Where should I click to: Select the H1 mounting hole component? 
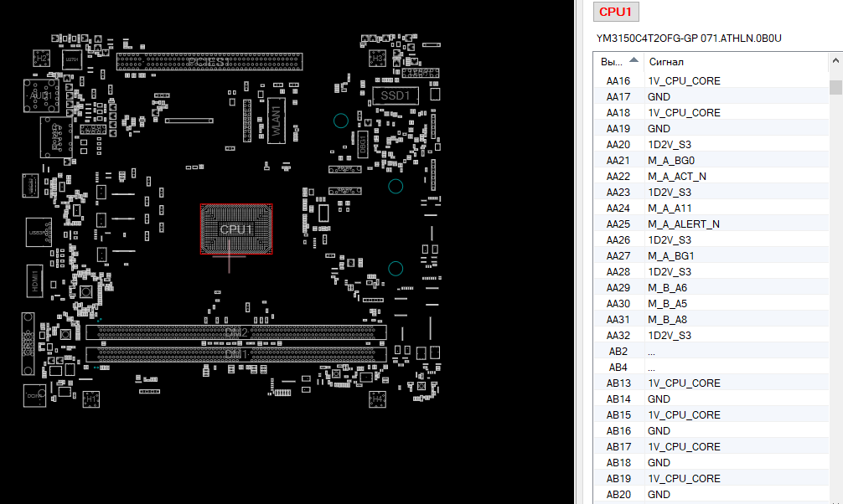click(91, 399)
